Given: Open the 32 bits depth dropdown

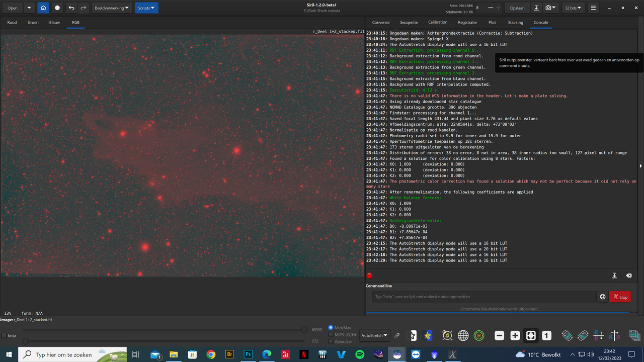Looking at the screenshot, I should click(573, 8).
